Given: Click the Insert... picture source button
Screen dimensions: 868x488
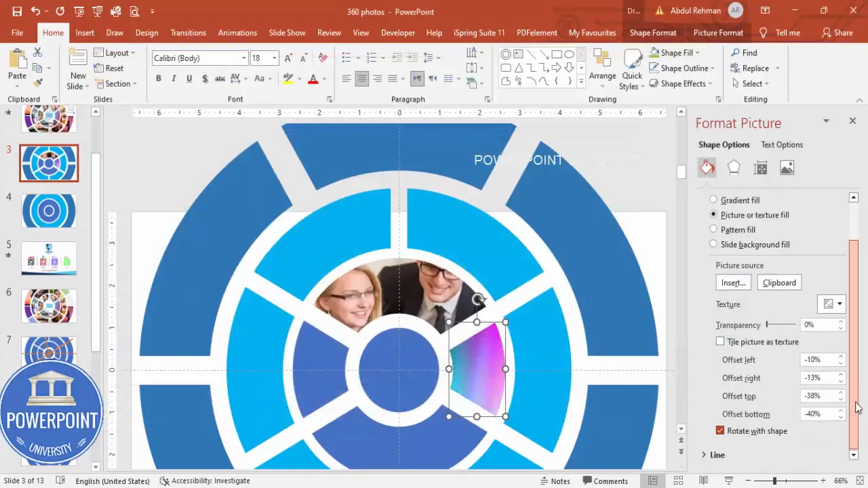Looking at the screenshot, I should coord(733,283).
